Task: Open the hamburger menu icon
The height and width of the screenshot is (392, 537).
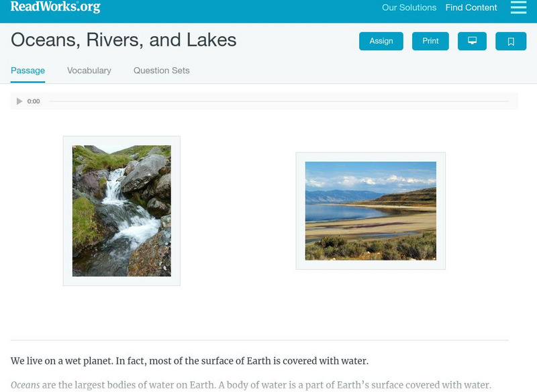Action: (x=518, y=7)
